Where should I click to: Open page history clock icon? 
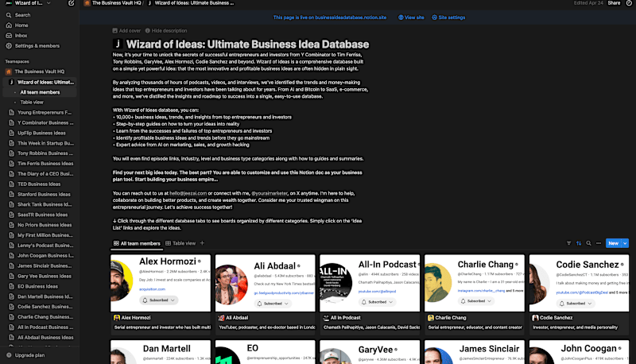(x=629, y=3)
